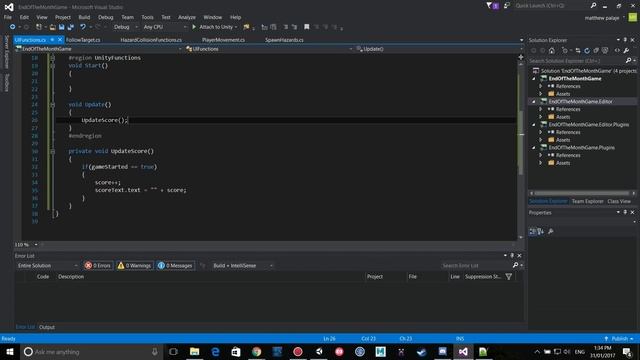Click the Attach to Unity button
Image resolution: width=640 pixels, height=360 pixels.
[x=214, y=27]
